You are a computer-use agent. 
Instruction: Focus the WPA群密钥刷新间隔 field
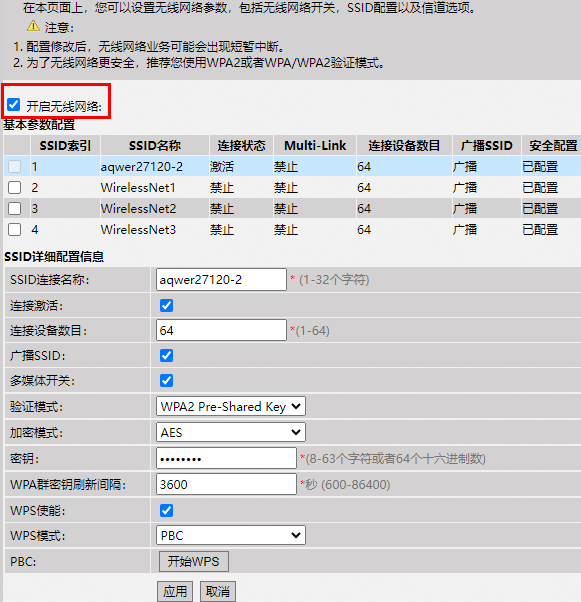point(226,484)
